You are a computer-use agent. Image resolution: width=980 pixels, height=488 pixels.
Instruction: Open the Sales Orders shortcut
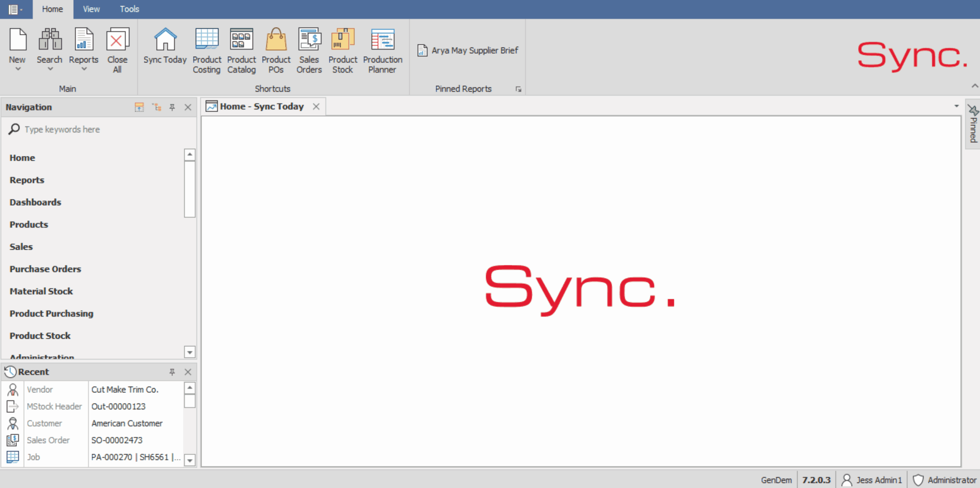(309, 51)
